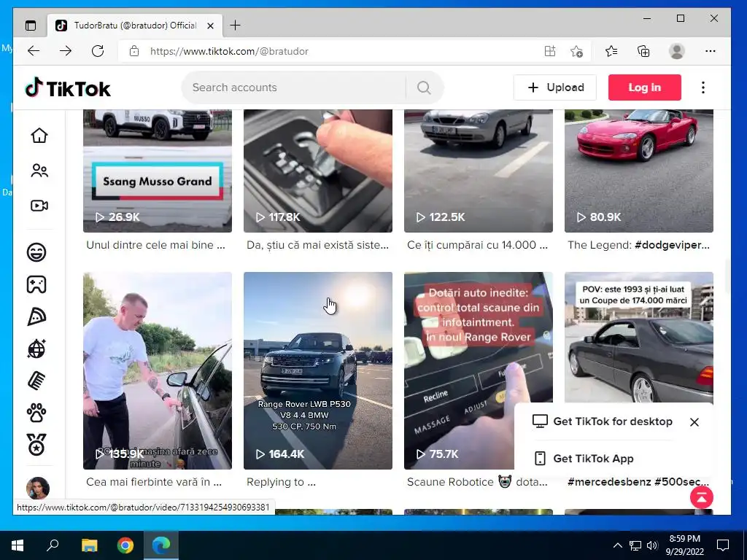Go back in Edge browser

tap(34, 51)
